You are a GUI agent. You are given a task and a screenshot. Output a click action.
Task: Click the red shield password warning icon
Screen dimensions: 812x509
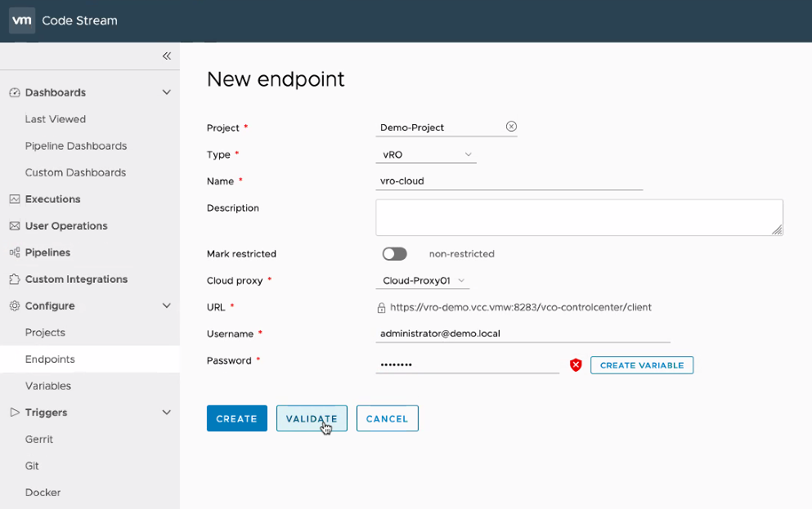tap(576, 365)
